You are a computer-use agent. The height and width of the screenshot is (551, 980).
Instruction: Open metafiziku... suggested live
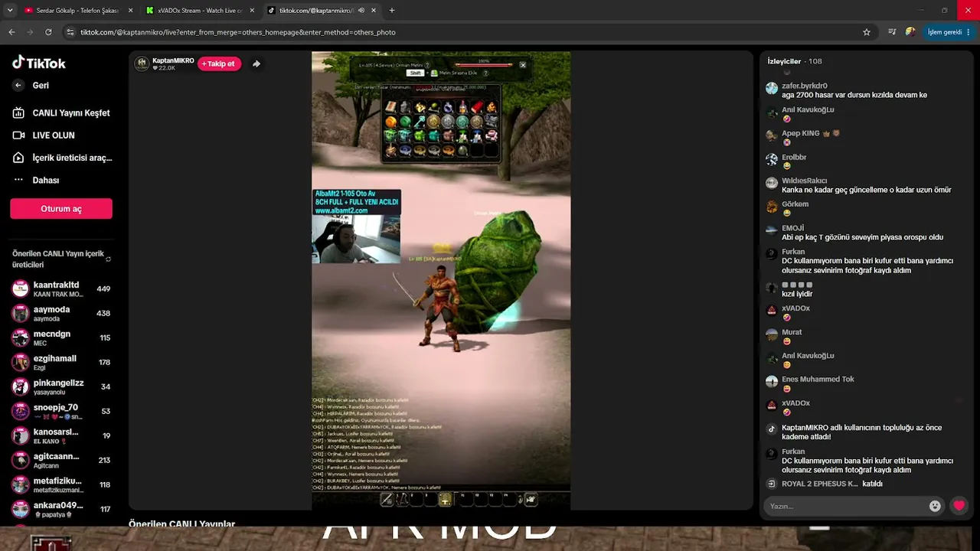pos(61,484)
